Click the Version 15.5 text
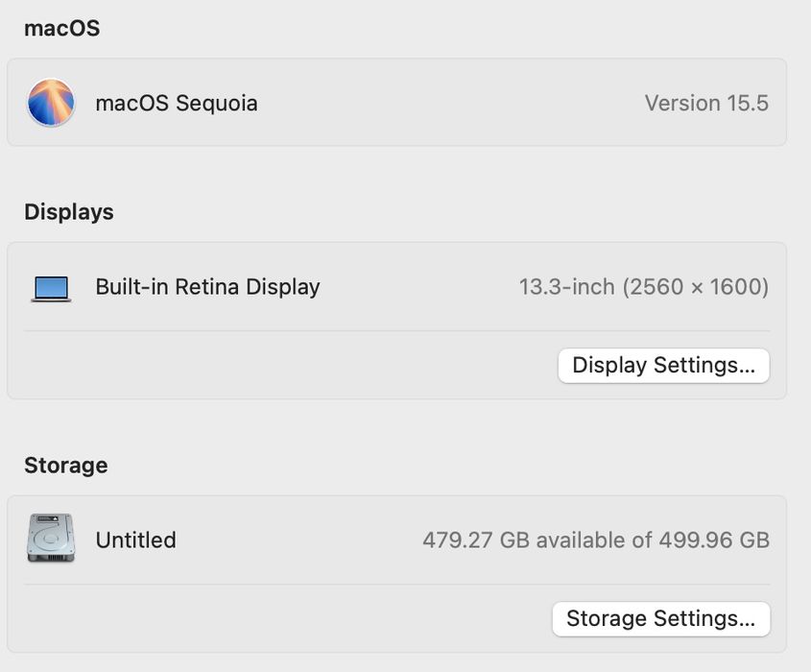The height and width of the screenshot is (672, 811). [705, 104]
